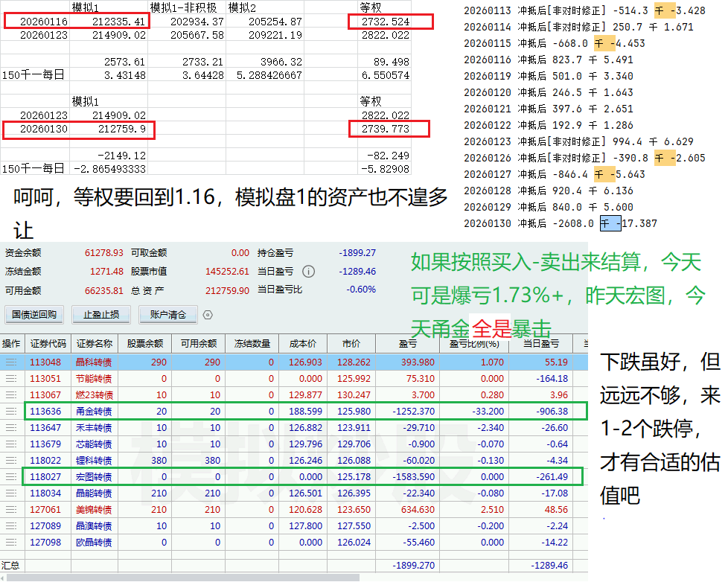The height and width of the screenshot is (585, 728).
Task: Click the log line 20260130 冲抵后 -2608.0
Action: tap(561, 223)
